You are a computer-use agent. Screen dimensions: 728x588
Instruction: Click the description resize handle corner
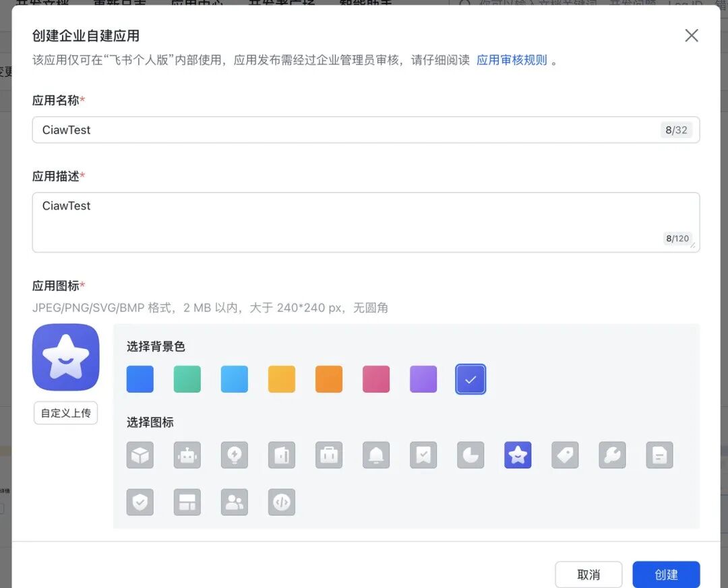(693, 245)
